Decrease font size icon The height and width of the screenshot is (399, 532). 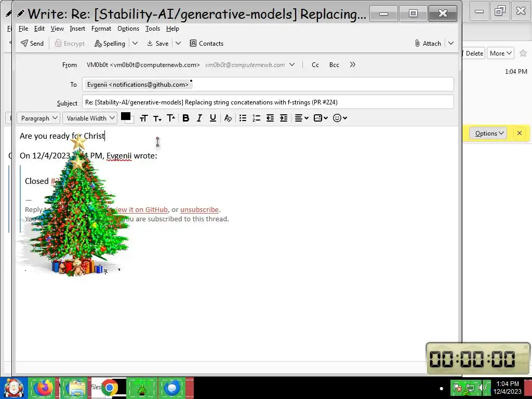tap(157, 118)
